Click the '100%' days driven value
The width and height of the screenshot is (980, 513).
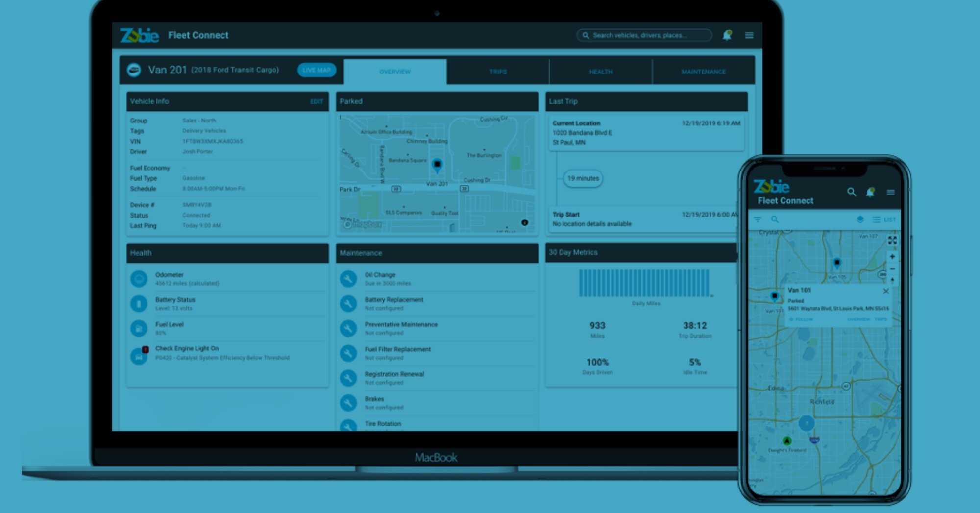tap(597, 362)
